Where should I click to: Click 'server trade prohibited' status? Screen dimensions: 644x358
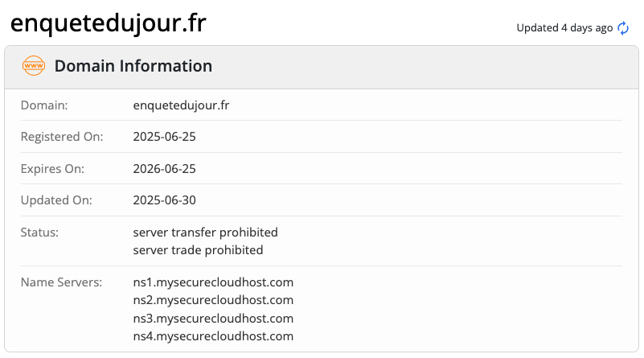point(198,250)
